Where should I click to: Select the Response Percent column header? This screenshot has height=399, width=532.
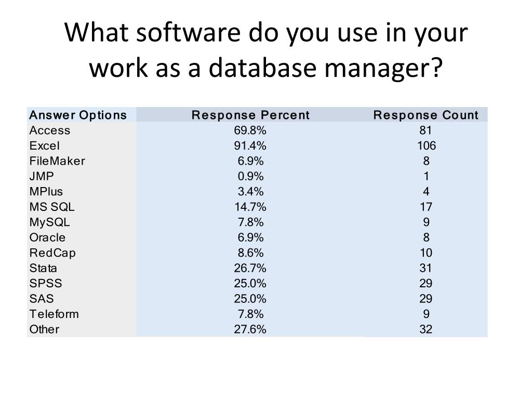coord(250,115)
